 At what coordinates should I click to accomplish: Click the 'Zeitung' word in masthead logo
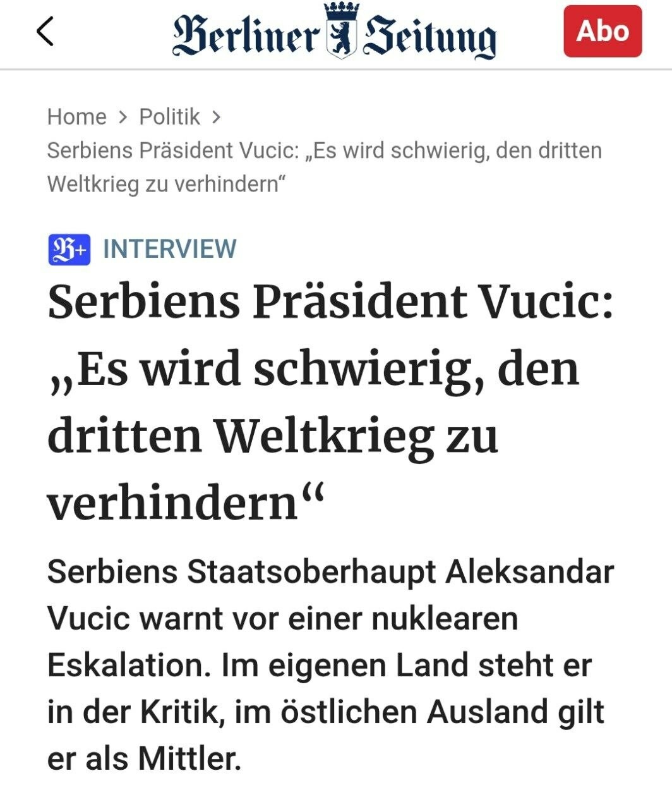429,38
